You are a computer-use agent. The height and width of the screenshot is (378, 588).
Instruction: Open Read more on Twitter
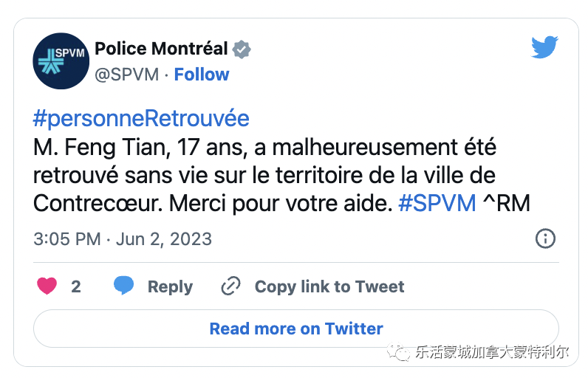click(296, 329)
